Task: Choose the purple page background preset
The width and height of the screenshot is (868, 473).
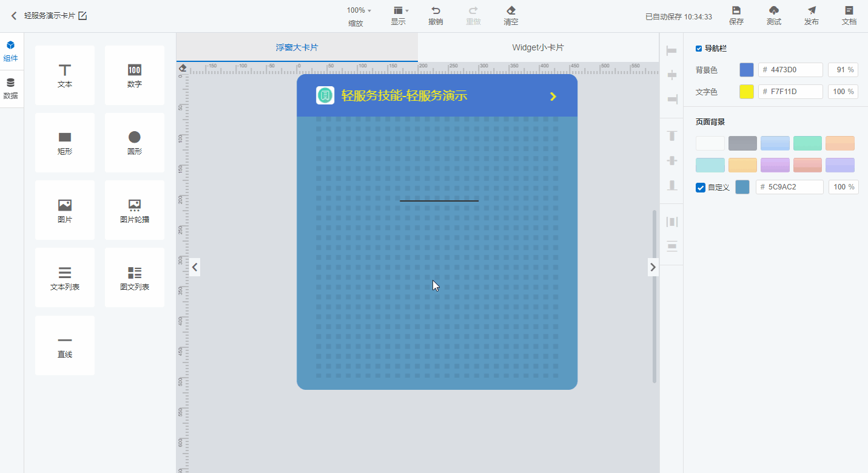Action: 775,165
